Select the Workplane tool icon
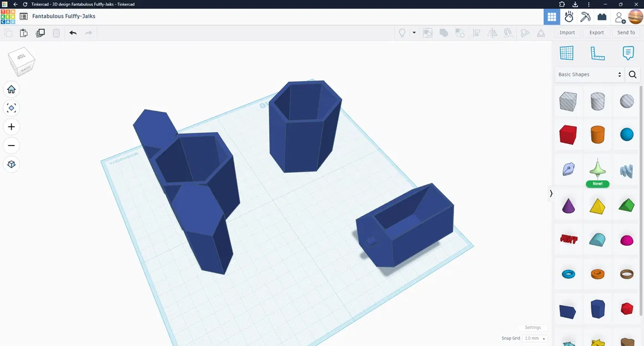Image resolution: width=644 pixels, height=346 pixels. pos(566,53)
